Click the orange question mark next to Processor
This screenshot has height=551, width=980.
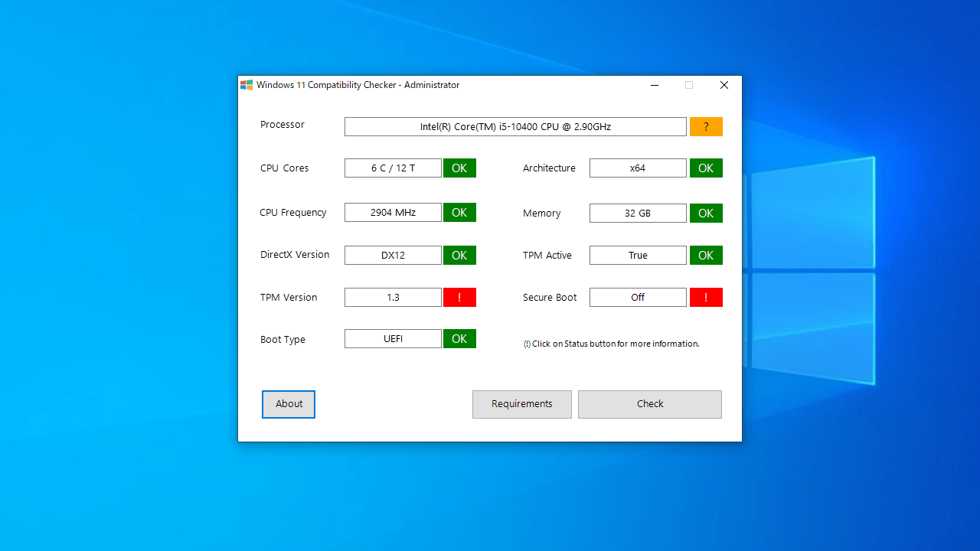coord(705,126)
